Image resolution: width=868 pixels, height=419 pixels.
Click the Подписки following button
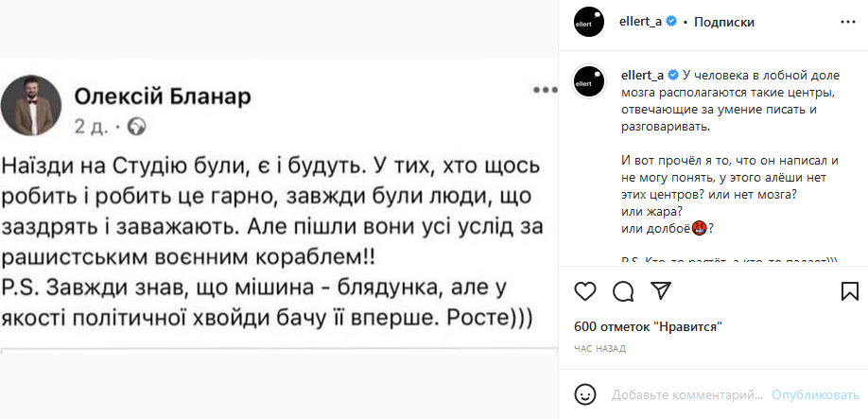point(724,22)
